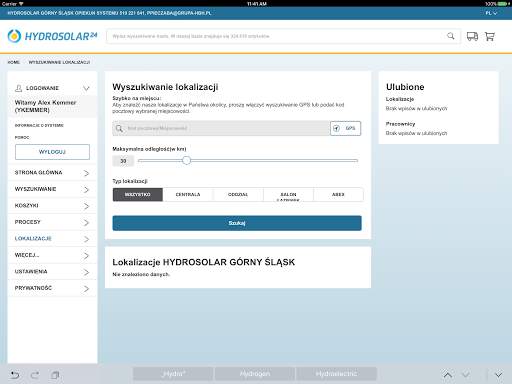
Task: Open PRYWATNOŚĆ in sidebar
Action: coord(33,288)
